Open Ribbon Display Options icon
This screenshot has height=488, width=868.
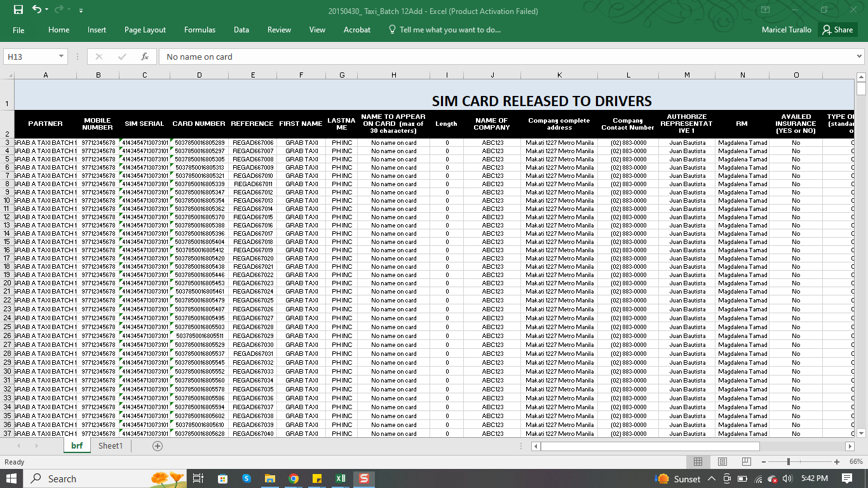[766, 10]
